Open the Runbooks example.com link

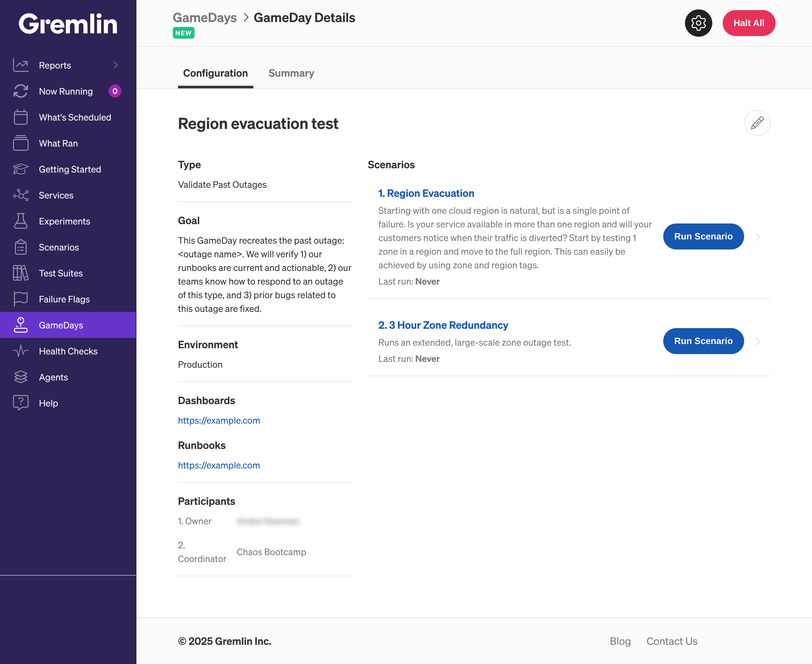[x=219, y=465]
